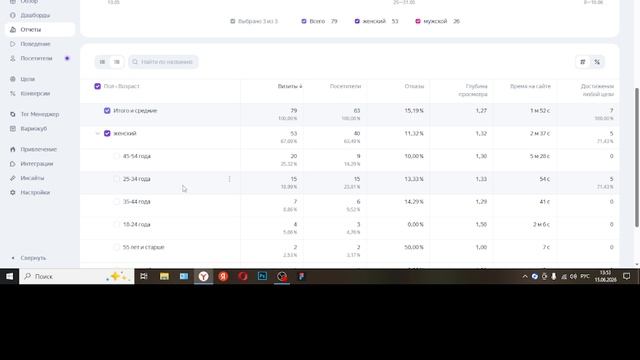
Task: Open the notification center icon
Action: (627, 276)
